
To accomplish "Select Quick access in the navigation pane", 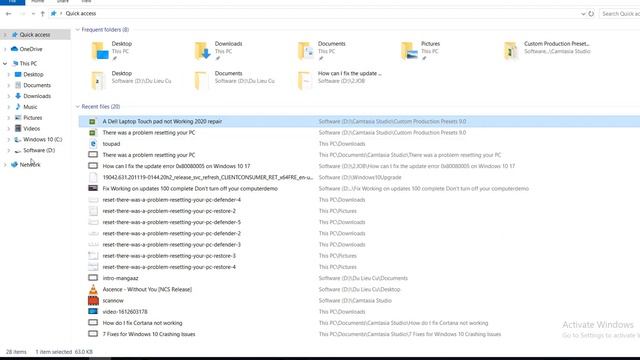I will (35, 35).
